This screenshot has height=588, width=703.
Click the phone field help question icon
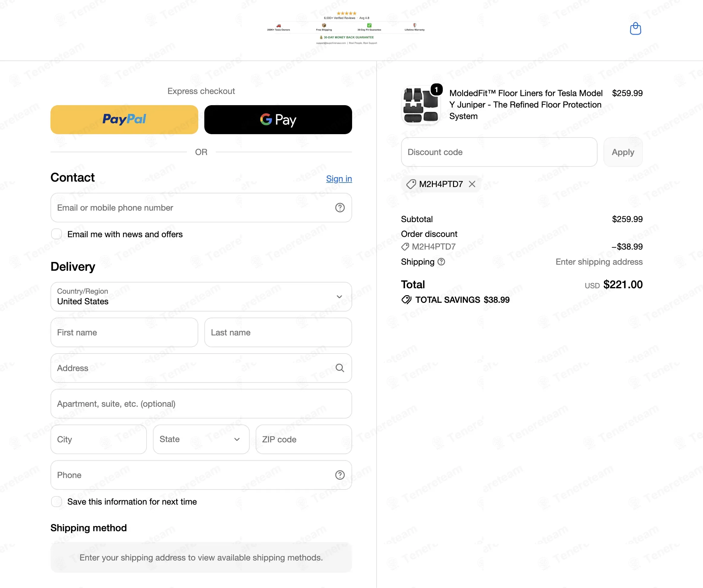340,475
